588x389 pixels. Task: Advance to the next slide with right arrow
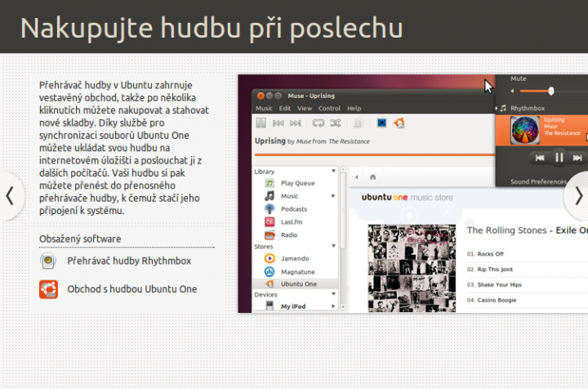578,196
